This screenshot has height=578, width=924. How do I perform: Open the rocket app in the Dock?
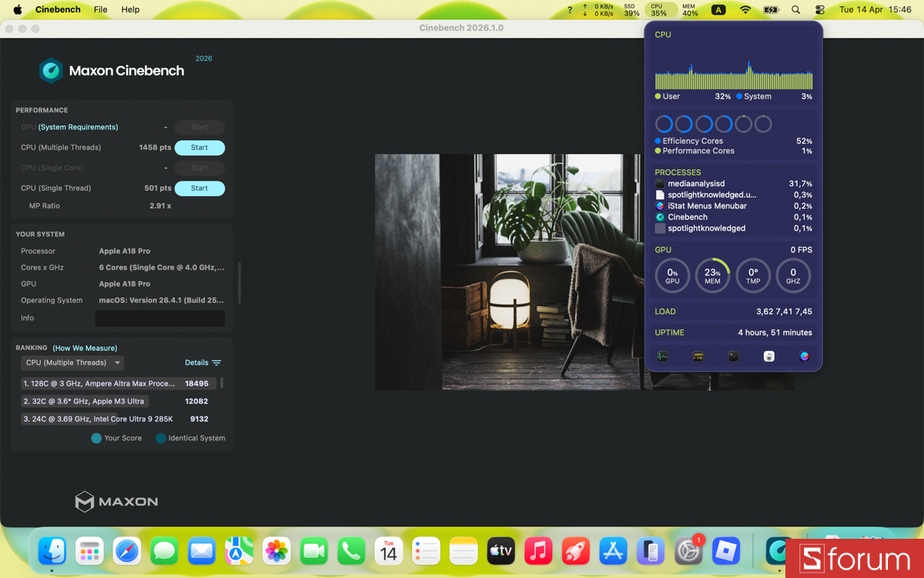coord(575,551)
